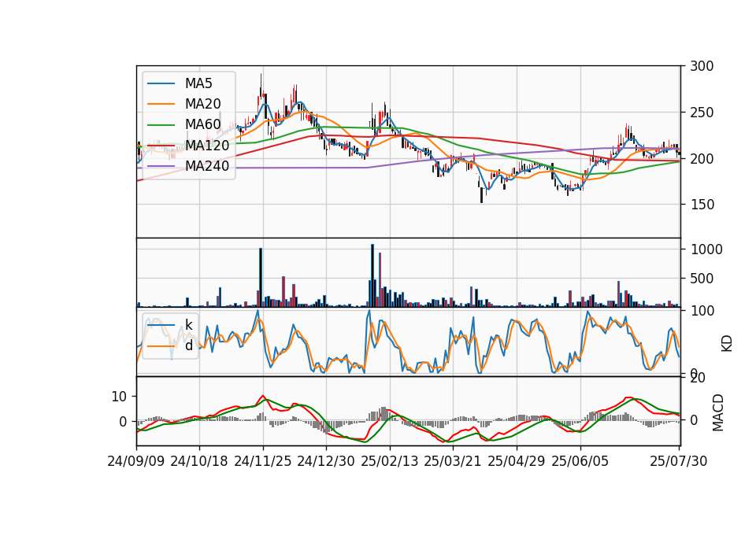Select the orange MA20 line sample in legend
Image resolution: width=756 pixels, height=543 pixels.
click(161, 104)
